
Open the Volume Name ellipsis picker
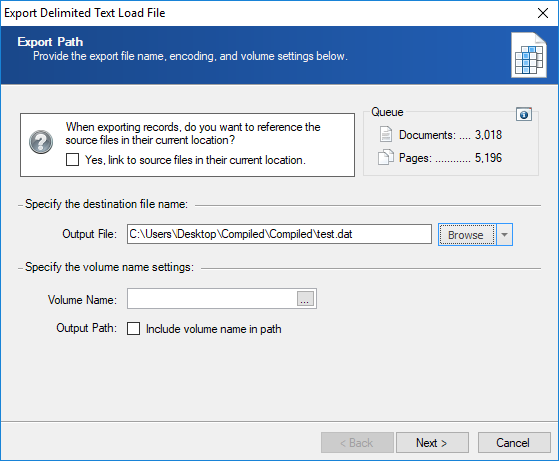[305, 299]
